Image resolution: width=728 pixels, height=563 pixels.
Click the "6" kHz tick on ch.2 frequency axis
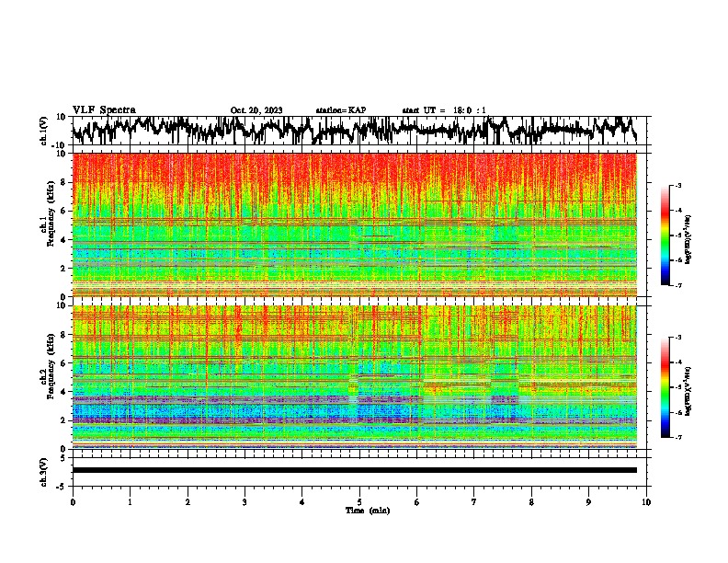(x=64, y=362)
